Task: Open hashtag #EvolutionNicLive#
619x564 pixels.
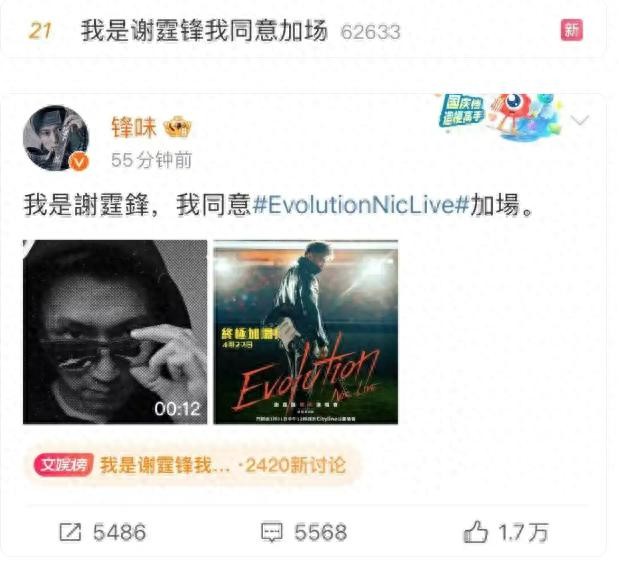Action: click(x=360, y=204)
